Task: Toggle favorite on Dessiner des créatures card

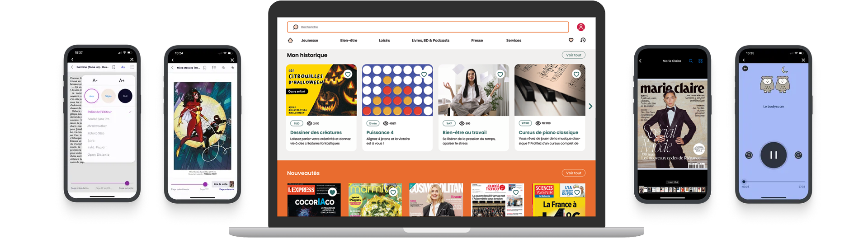Action: pos(348,74)
